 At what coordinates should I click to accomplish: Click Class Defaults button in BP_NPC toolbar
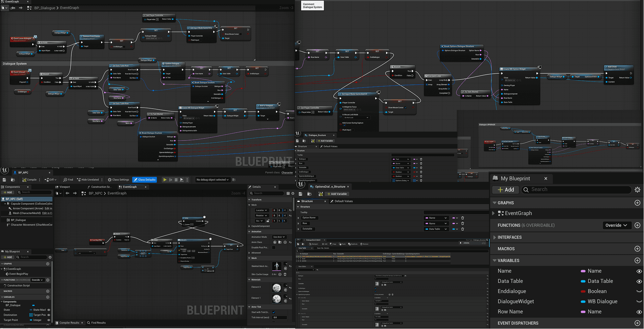click(145, 180)
